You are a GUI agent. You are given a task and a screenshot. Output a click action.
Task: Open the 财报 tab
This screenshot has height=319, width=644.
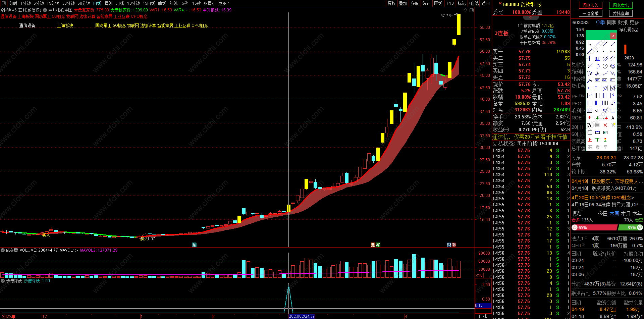623,22
